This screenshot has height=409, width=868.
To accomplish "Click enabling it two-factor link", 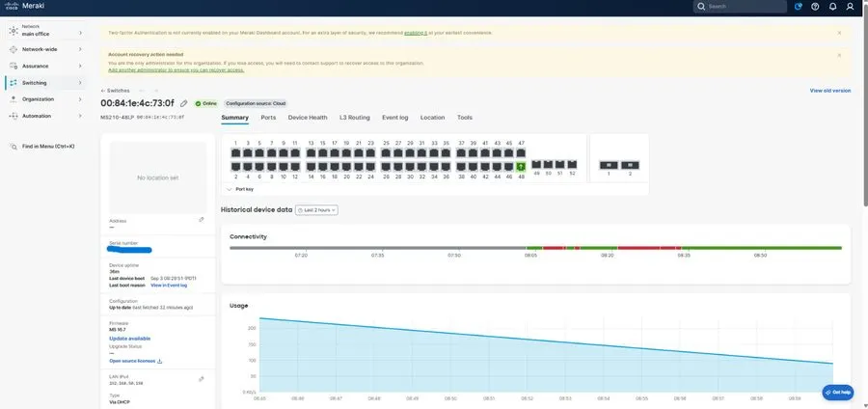I will pos(416,33).
